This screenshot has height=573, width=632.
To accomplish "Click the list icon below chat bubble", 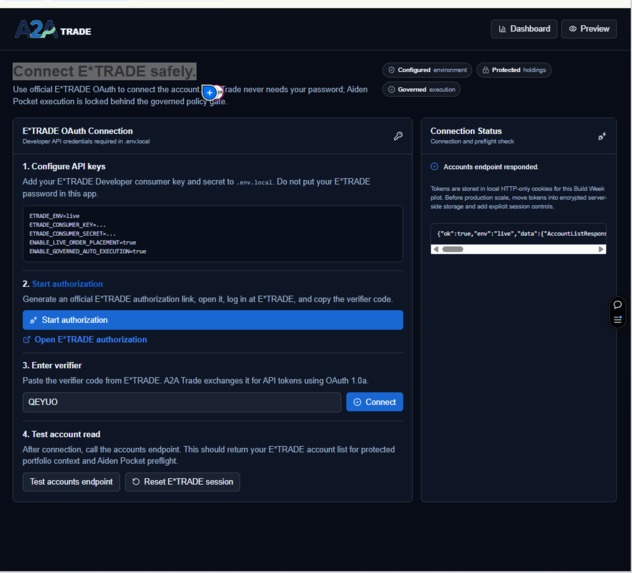I will tap(617, 320).
